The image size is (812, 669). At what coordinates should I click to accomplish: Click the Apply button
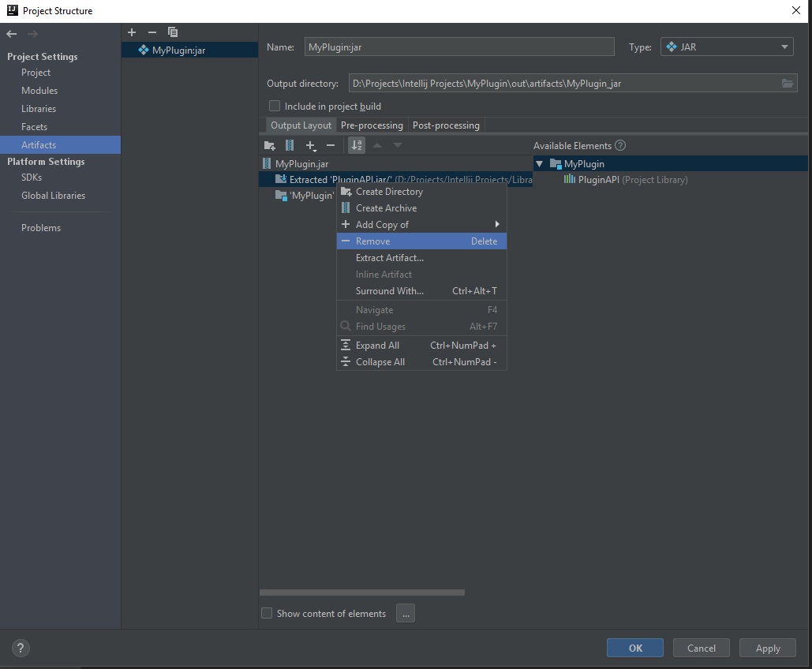(767, 648)
